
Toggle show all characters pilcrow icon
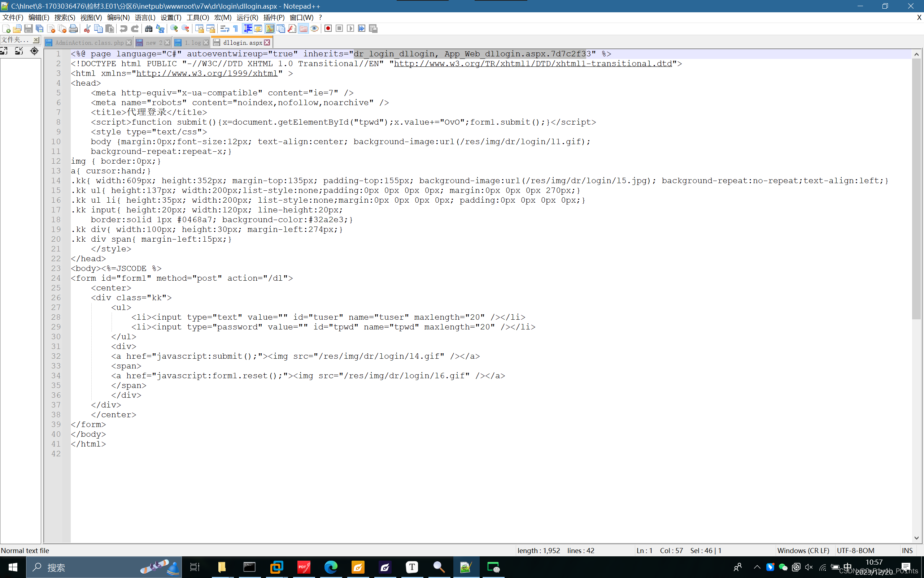tap(236, 29)
